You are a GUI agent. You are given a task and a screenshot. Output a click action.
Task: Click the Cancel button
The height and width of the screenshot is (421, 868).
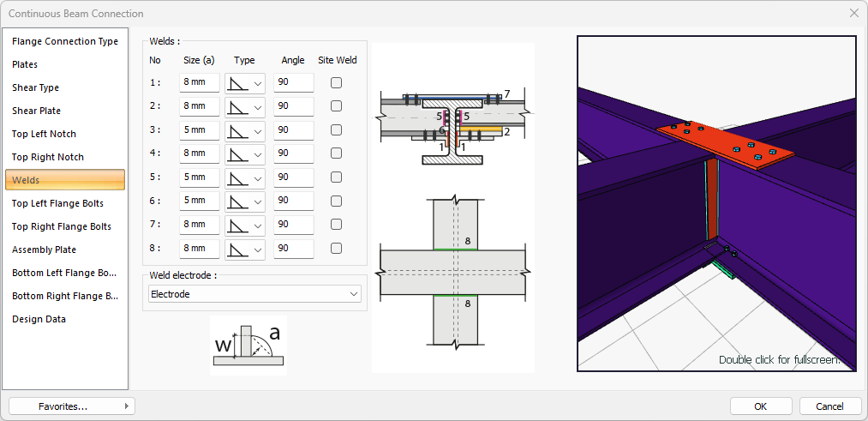[829, 406]
